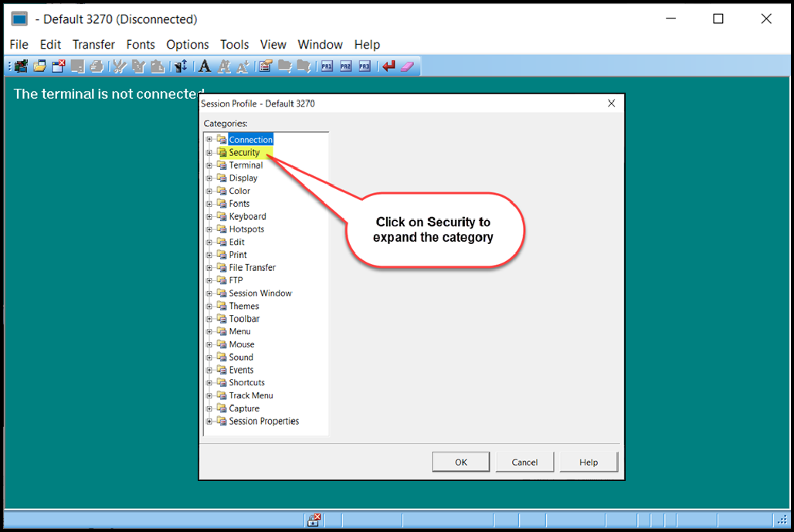Expand the Keyboard category
Image resolution: width=794 pixels, height=532 pixels.
pos(209,216)
